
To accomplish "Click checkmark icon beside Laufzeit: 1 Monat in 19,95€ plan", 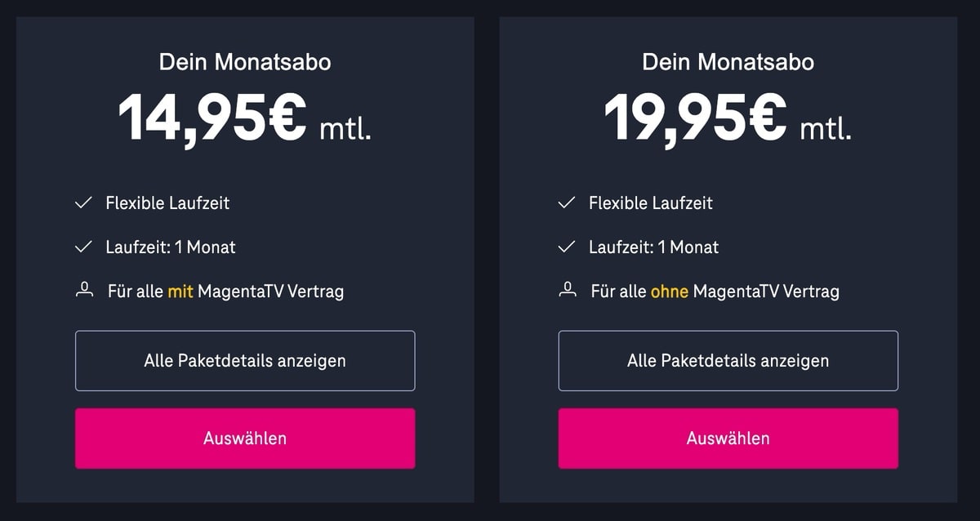I will [x=566, y=247].
